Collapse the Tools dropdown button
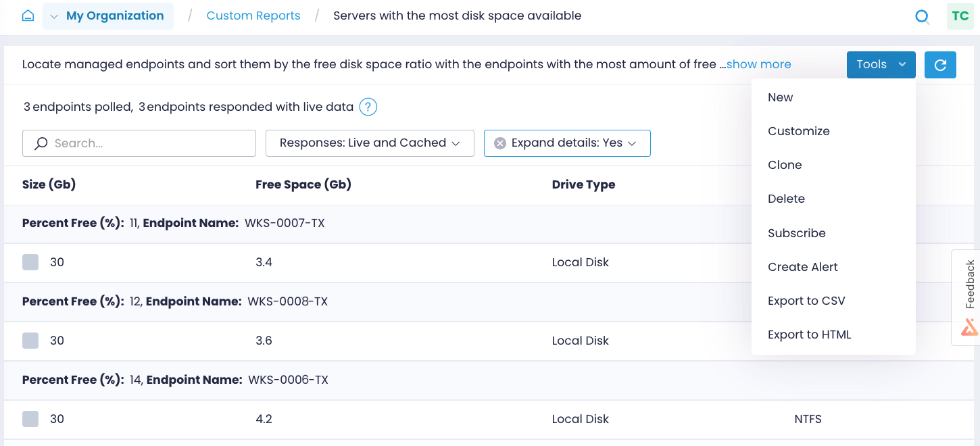The width and height of the screenshot is (980, 446). pos(881,65)
